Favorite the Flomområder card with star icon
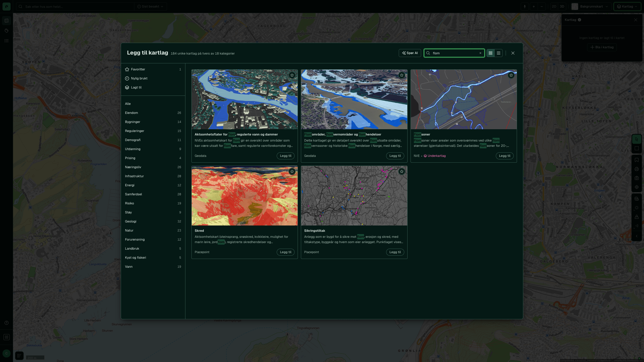644x362 pixels. 401,75
